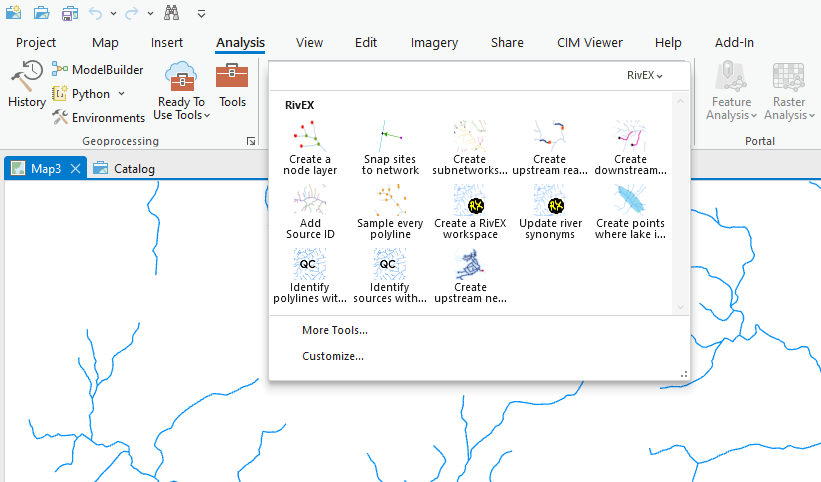Click the gallery vertical scrollbar
The image size is (821, 482).
681,200
